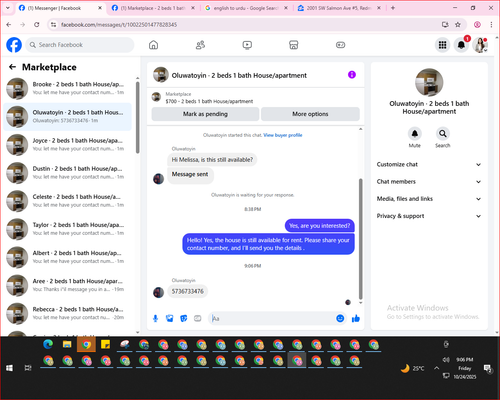Open the Facebook menu grid icon
500x400 pixels.
[x=442, y=45]
